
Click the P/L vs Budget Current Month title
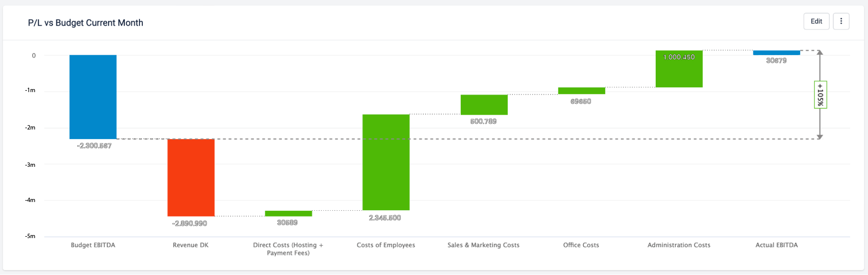click(86, 23)
